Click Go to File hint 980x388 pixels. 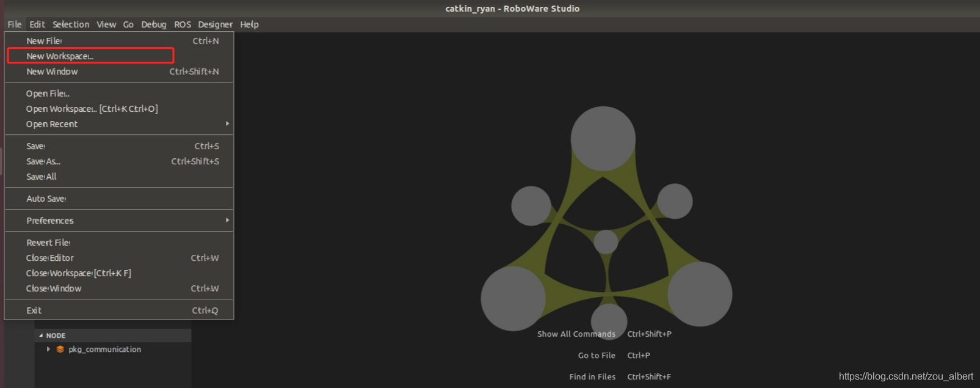click(x=597, y=356)
